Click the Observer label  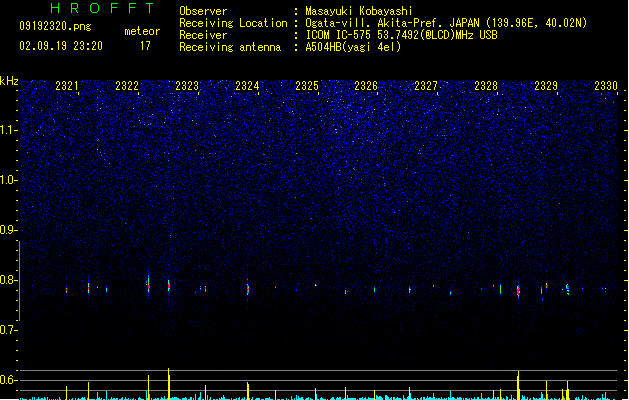point(203,11)
